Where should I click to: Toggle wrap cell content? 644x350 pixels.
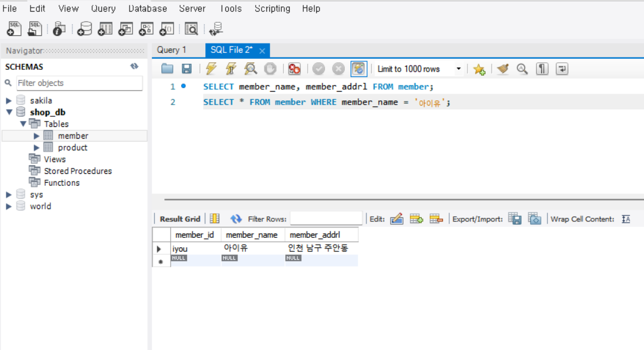point(626,219)
